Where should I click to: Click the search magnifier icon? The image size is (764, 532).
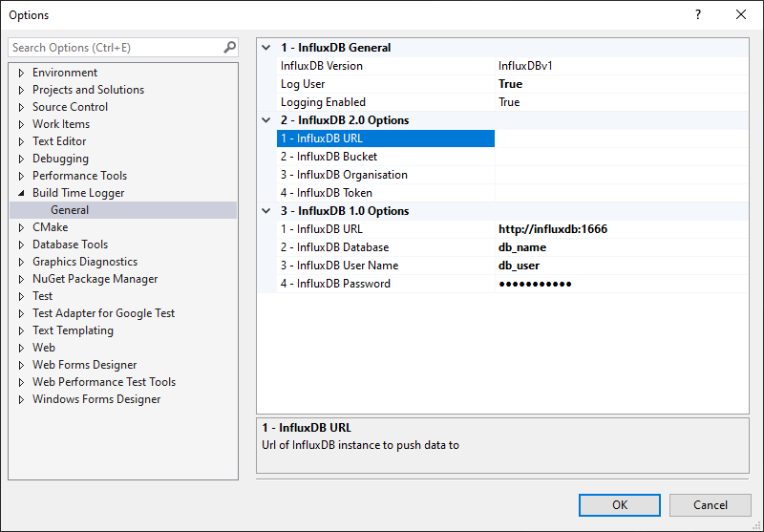click(229, 47)
